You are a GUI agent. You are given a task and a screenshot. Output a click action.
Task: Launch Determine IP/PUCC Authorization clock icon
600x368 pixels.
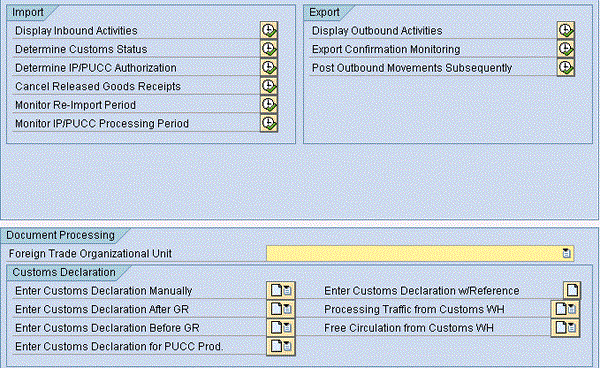click(269, 67)
